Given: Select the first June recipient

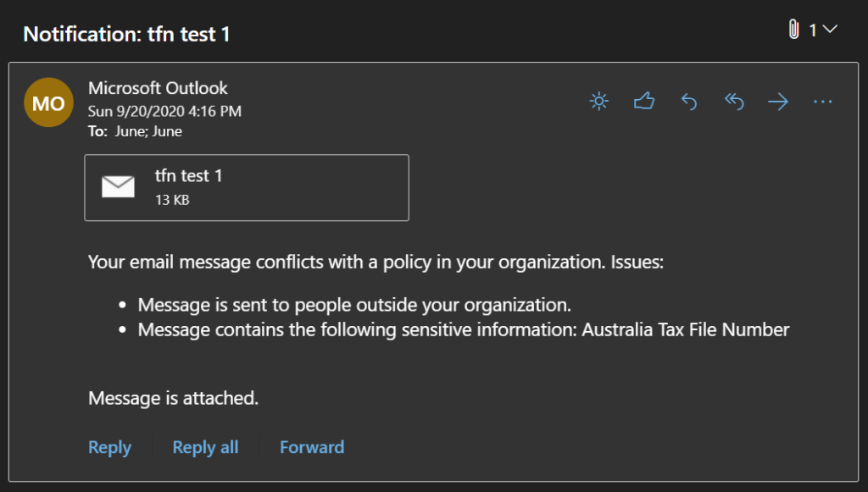Looking at the screenshot, I should 130,131.
